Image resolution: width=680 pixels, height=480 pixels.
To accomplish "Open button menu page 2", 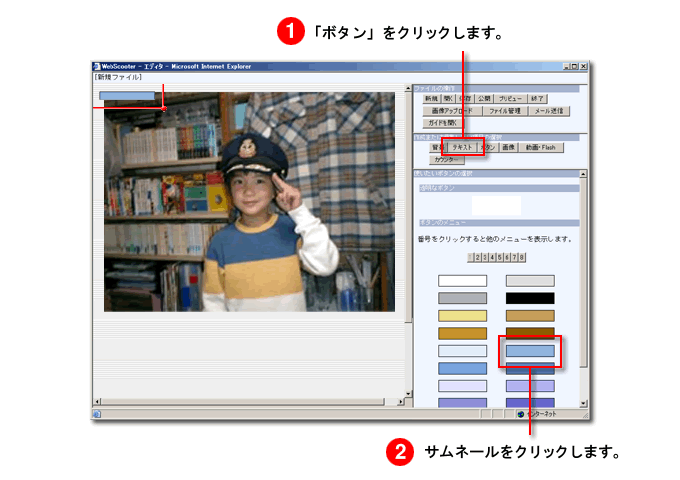I will click(477, 258).
